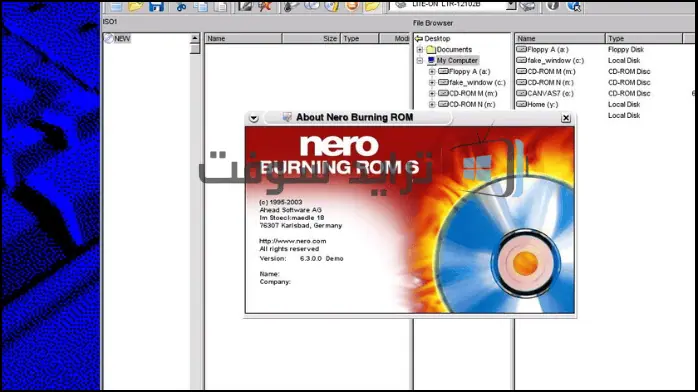Expand CD-ROM N (n:) in the tree
The height and width of the screenshot is (392, 698).
(x=432, y=104)
